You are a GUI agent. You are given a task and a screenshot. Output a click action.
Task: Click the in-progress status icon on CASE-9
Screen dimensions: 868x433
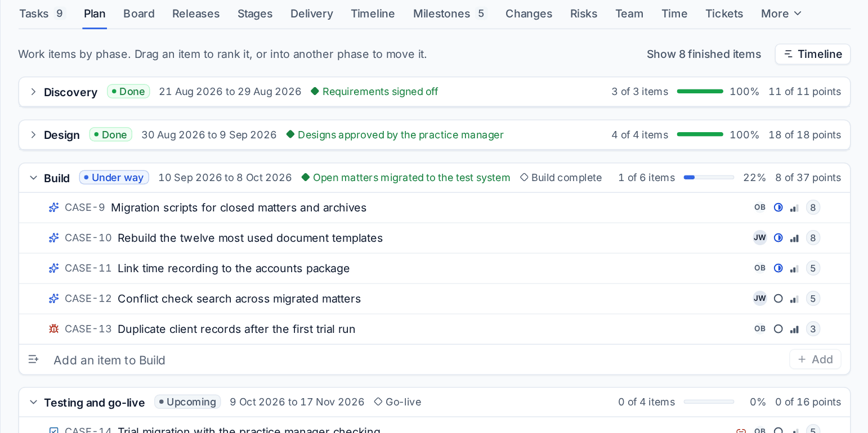click(x=778, y=208)
